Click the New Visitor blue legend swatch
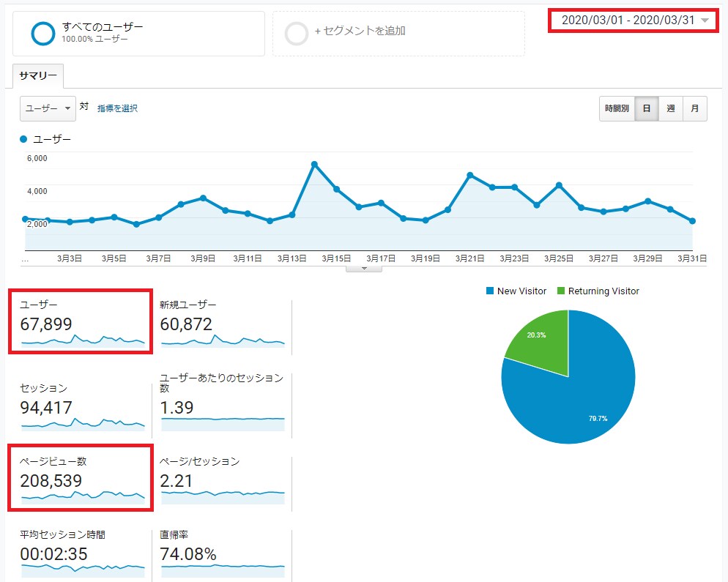Image resolution: width=728 pixels, height=582 pixels. coord(490,291)
